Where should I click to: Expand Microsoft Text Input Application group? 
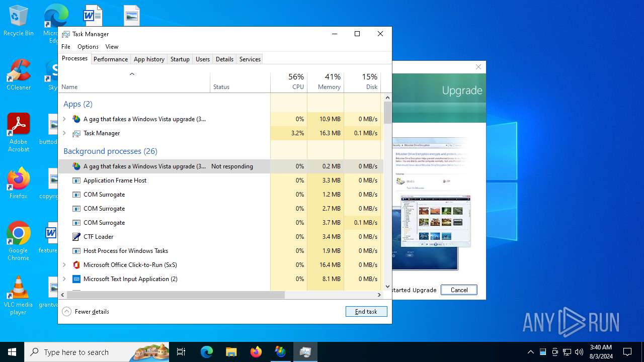(x=64, y=279)
